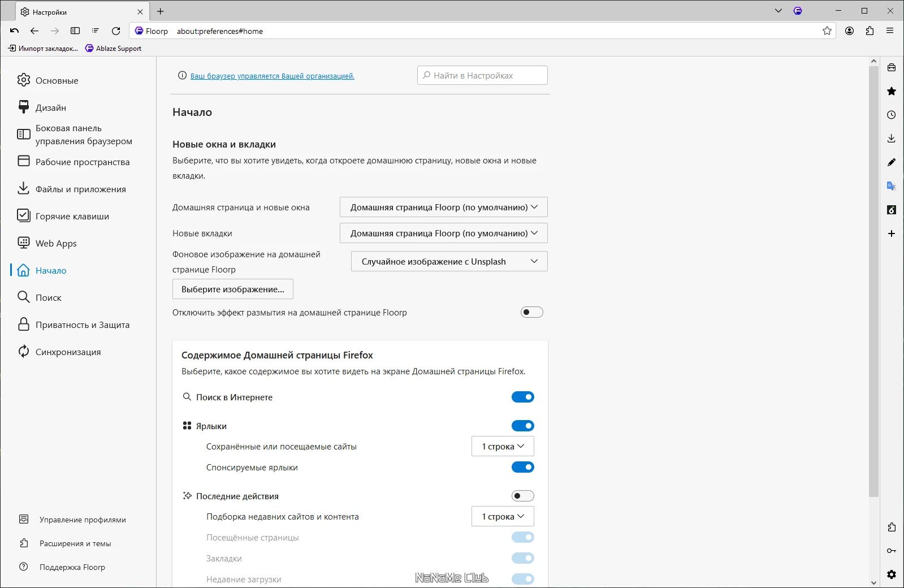This screenshot has height=588, width=904.
Task: Click Импорт закладок bookmark item
Action: [x=43, y=49]
